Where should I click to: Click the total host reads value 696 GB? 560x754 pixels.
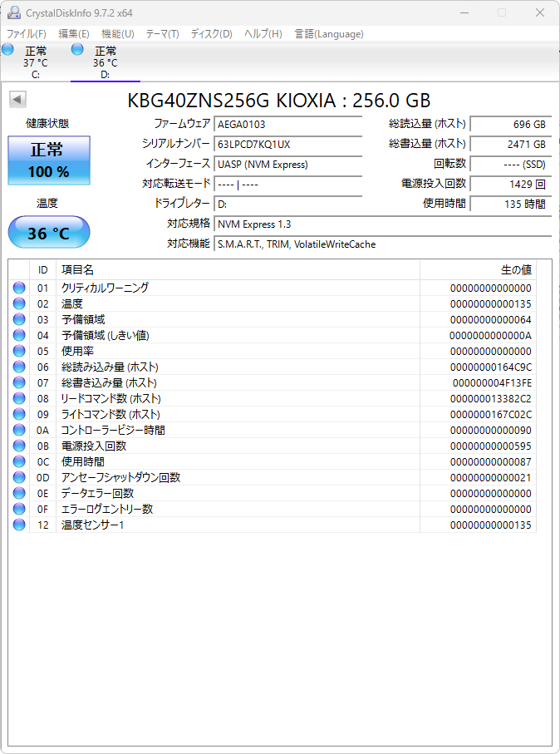510,125
